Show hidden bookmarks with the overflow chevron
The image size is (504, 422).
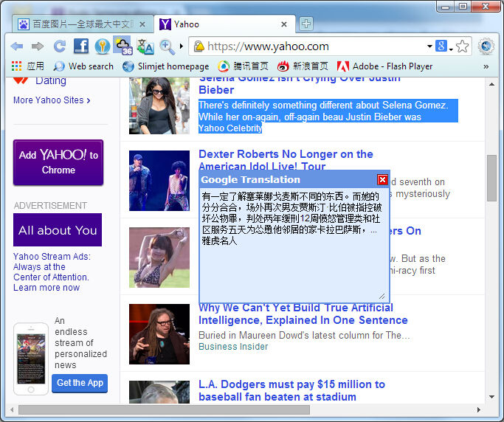tap(486, 66)
